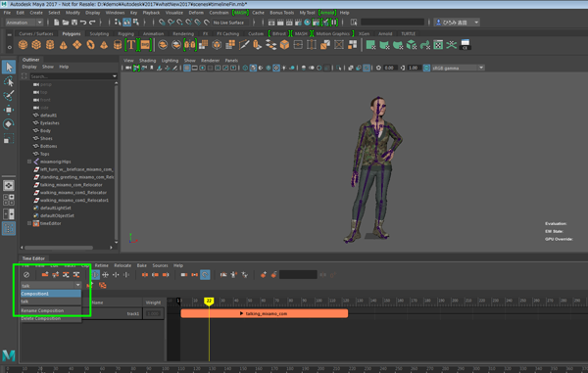Click the Save Scene disk icon
This screenshot has height=373, width=588.
pyautogui.click(x=74, y=23)
